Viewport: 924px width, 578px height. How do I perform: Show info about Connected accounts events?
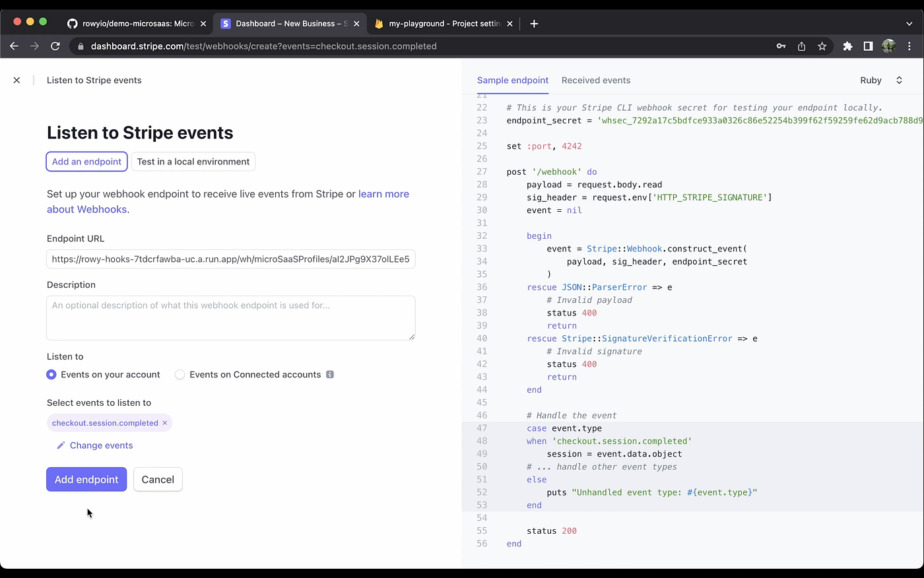click(330, 375)
